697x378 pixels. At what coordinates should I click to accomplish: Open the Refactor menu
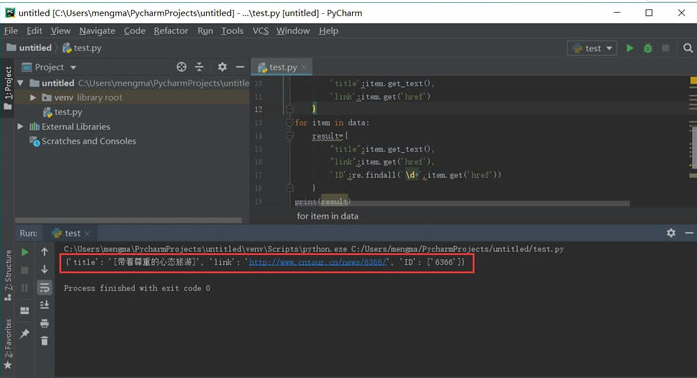171,31
